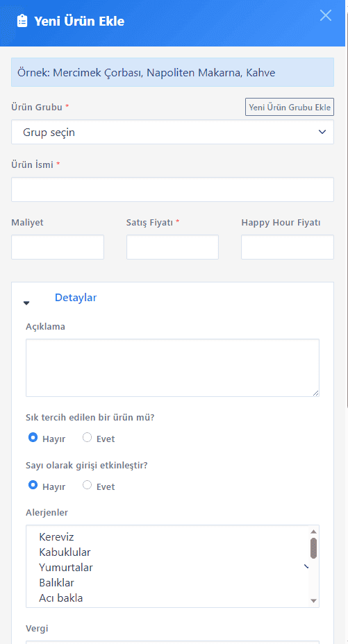Click the Yeni Ürün Grubu Ekle button
Viewport: 348px width, 644px height.
(x=290, y=107)
